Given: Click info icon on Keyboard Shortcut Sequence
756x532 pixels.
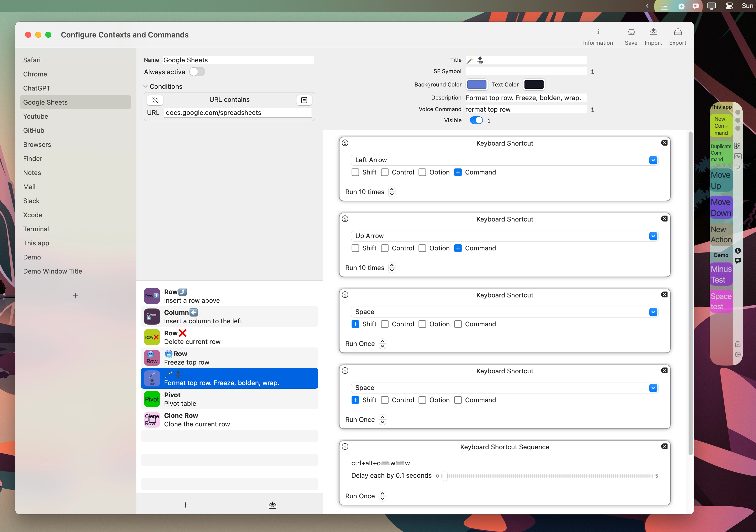Looking at the screenshot, I should pos(345,447).
